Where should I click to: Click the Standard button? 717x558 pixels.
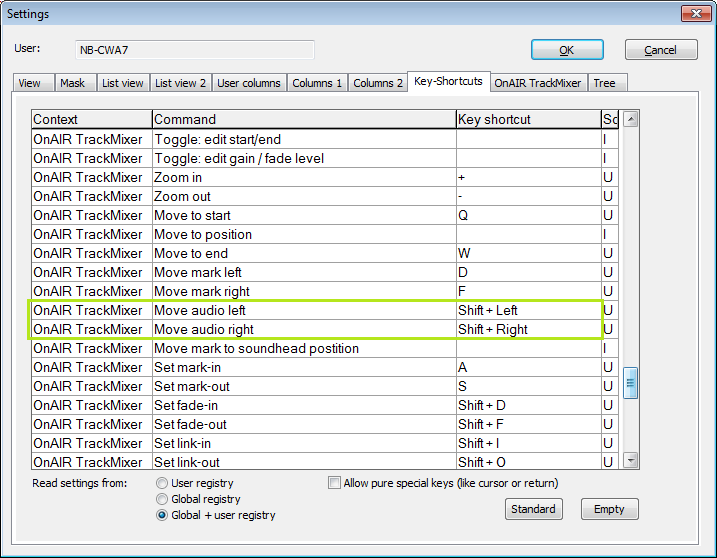(533, 509)
